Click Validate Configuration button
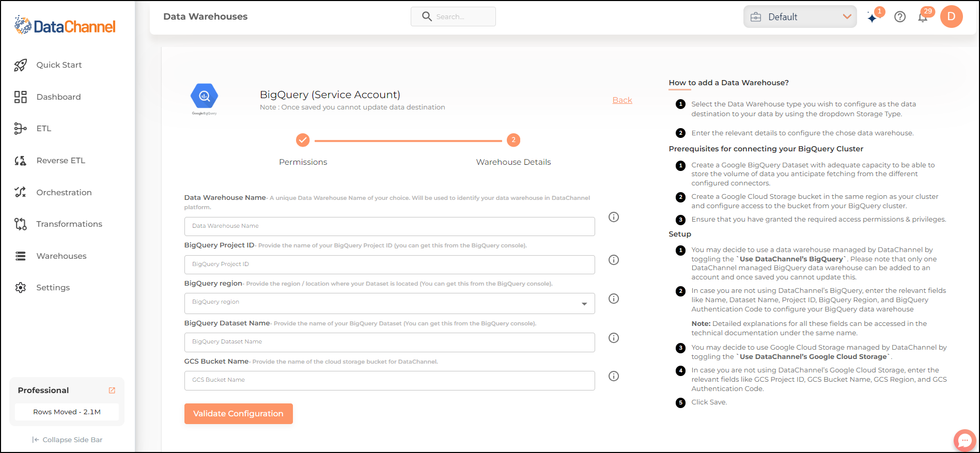 (x=238, y=414)
